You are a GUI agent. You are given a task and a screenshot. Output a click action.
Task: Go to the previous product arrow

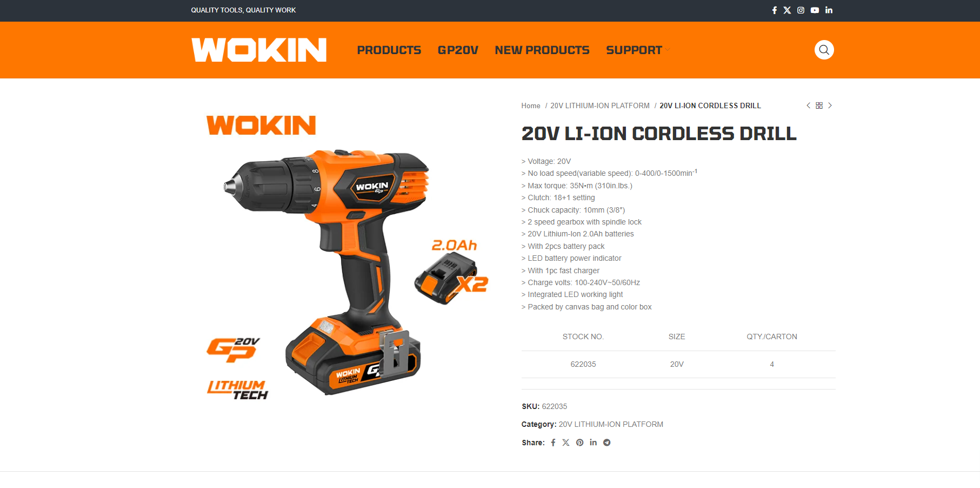(x=808, y=105)
